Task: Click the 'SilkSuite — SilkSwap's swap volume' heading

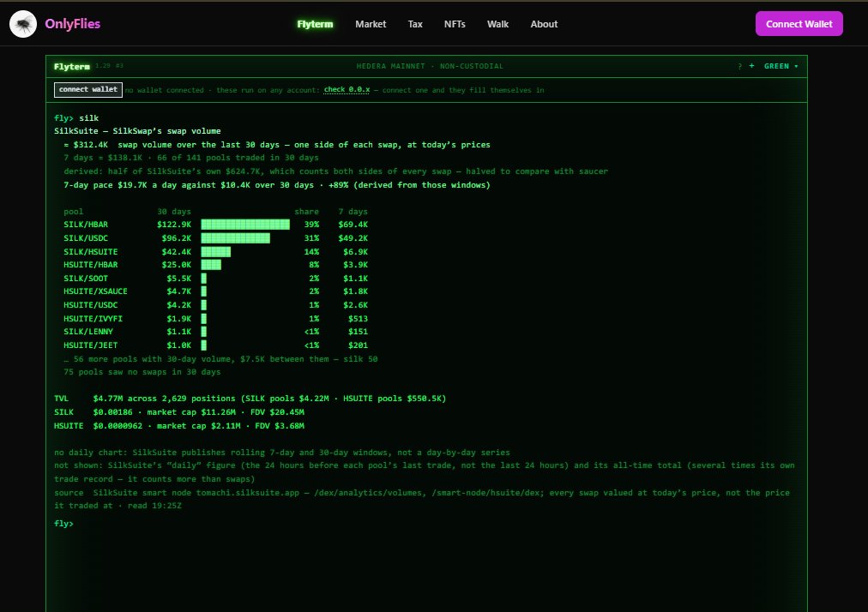Action: [137, 131]
